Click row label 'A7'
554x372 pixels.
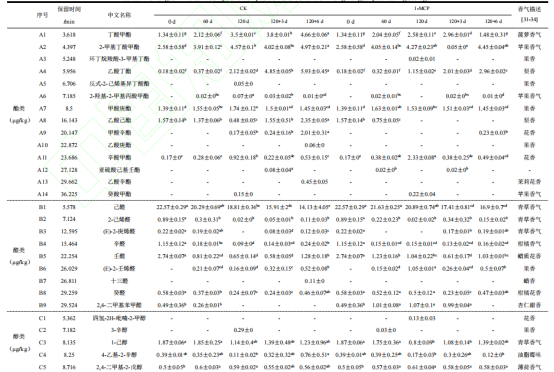tap(42, 108)
